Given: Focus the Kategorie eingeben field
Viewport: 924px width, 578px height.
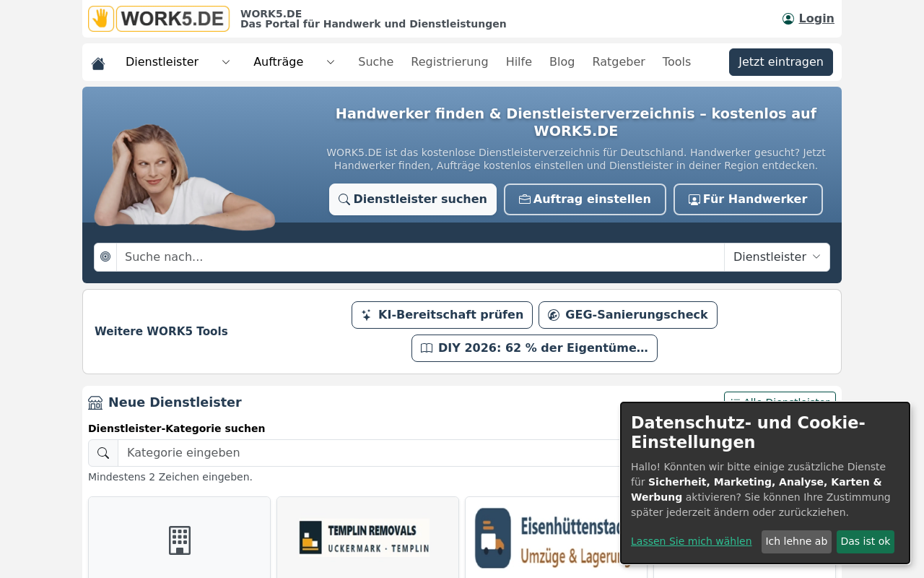Looking at the screenshot, I should pos(370,453).
